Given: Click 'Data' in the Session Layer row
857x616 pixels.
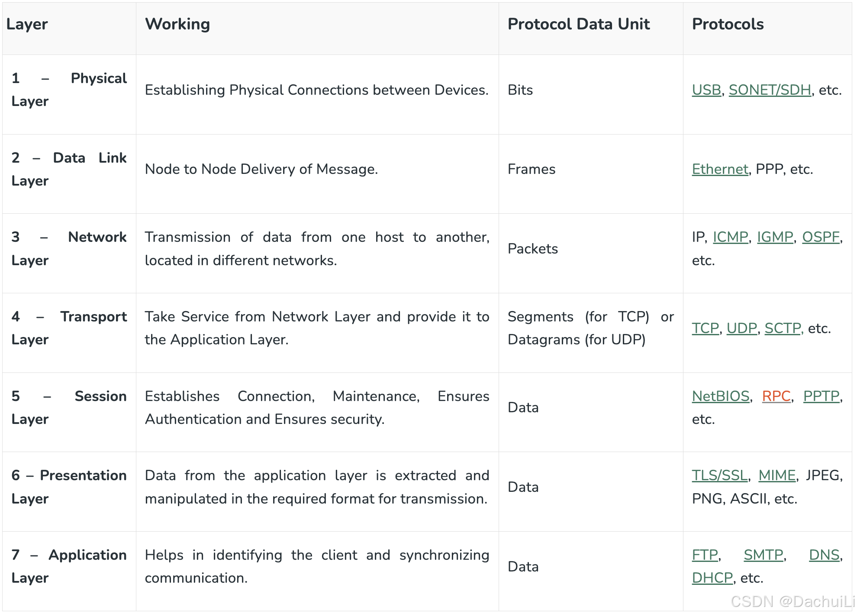Looking at the screenshot, I should pyautogui.click(x=523, y=407).
